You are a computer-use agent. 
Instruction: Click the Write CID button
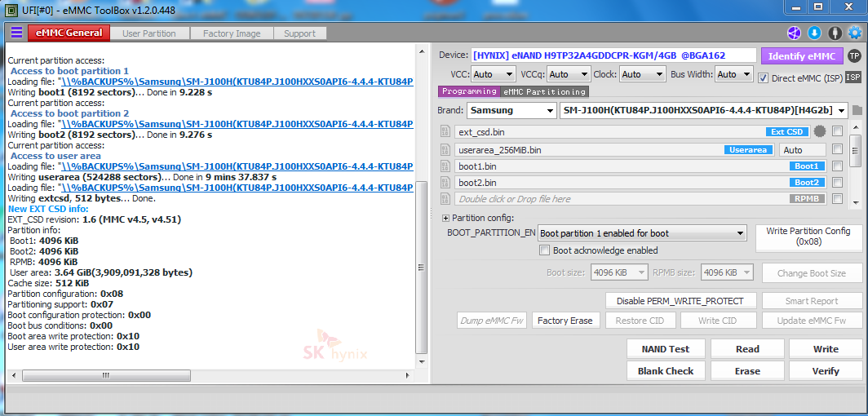(x=717, y=321)
